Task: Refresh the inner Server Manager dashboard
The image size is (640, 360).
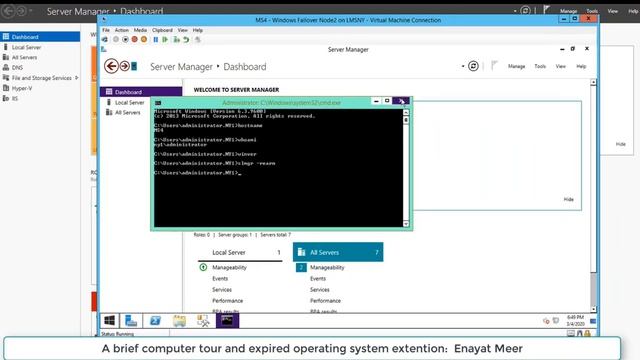Action: point(473,66)
